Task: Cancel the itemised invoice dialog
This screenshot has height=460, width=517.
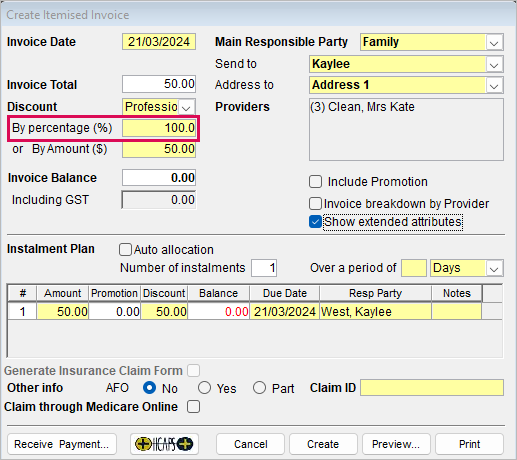Action: 250,444
